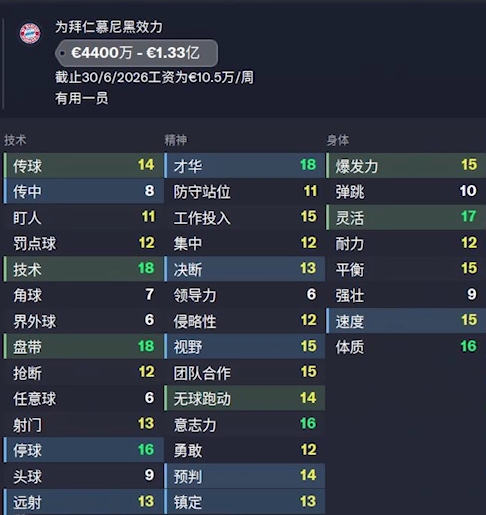Viewport: 486px width, 515px height.
Task: Select the 视野 vision attribute row
Action: (x=244, y=346)
